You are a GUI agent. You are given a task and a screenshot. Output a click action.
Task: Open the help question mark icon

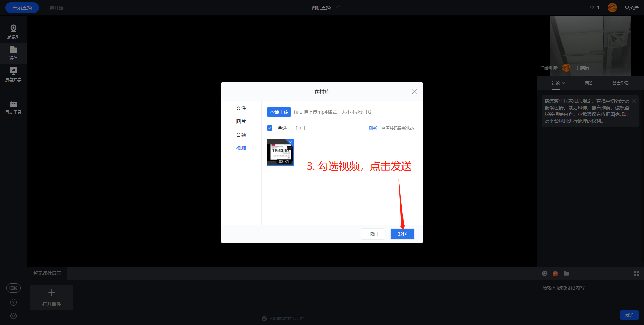point(13,302)
